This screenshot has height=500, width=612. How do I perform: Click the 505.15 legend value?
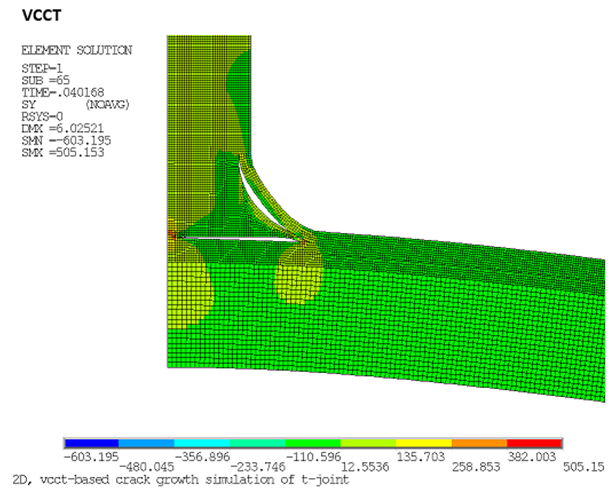(584, 467)
